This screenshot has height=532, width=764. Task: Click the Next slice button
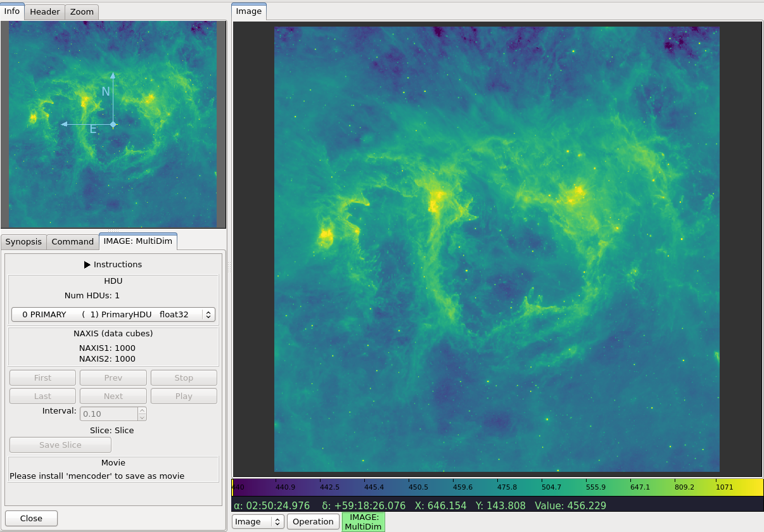click(113, 396)
